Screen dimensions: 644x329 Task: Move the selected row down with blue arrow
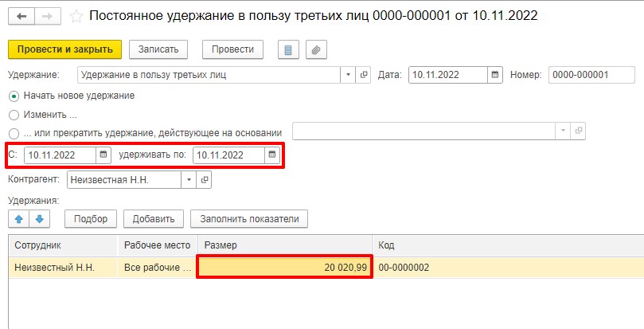[x=40, y=219]
